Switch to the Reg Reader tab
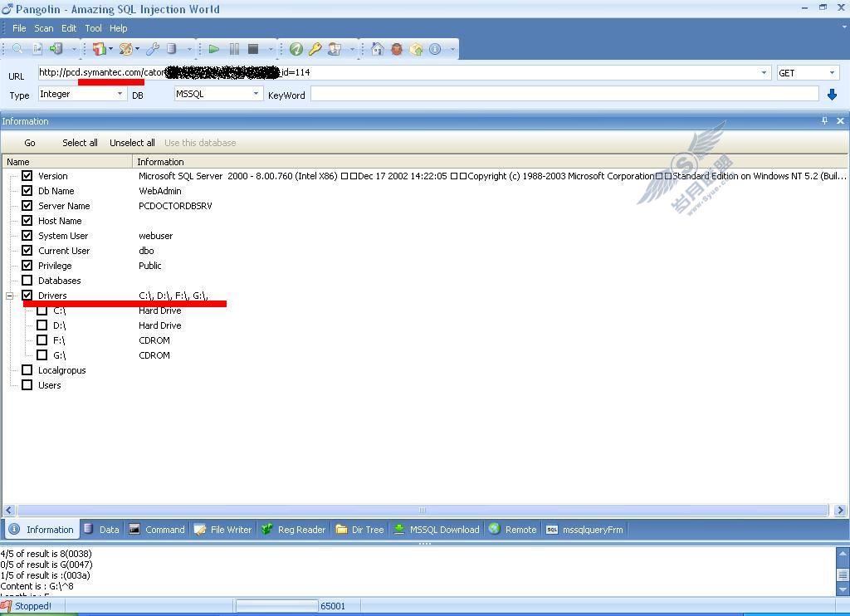The height and width of the screenshot is (616, 850). click(x=293, y=529)
